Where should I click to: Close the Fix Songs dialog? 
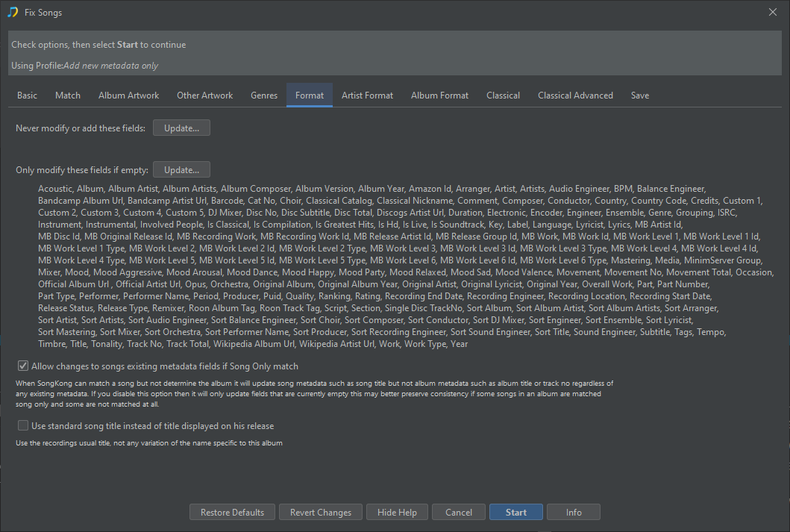[772, 12]
